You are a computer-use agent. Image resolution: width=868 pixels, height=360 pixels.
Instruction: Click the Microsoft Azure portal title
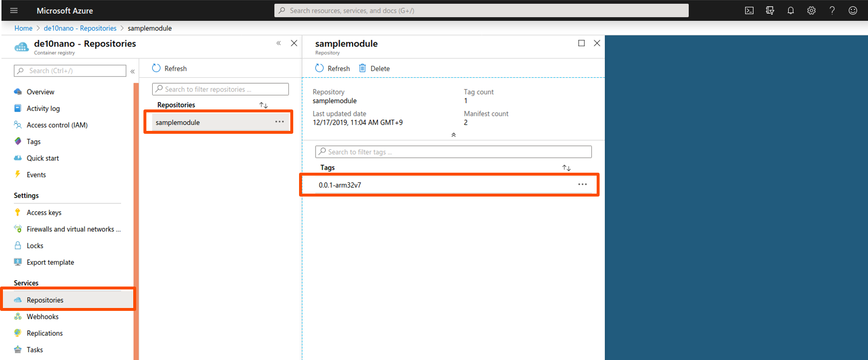click(x=65, y=10)
